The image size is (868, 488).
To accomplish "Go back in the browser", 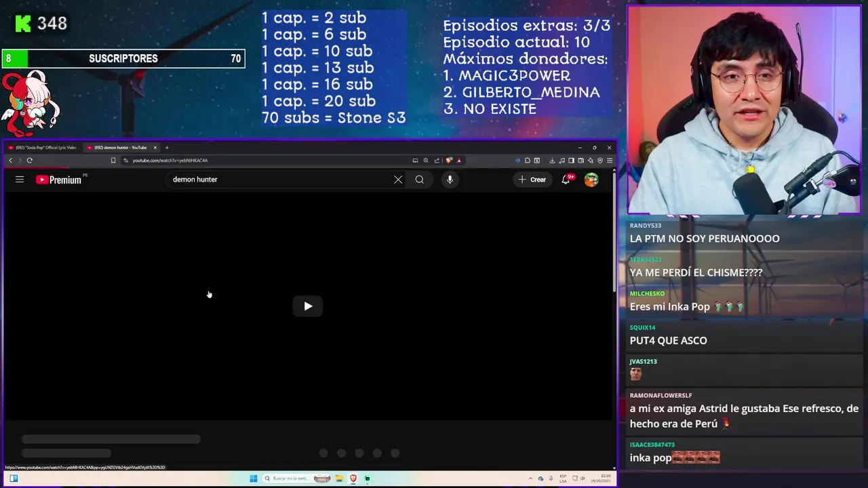I will [x=10, y=161].
